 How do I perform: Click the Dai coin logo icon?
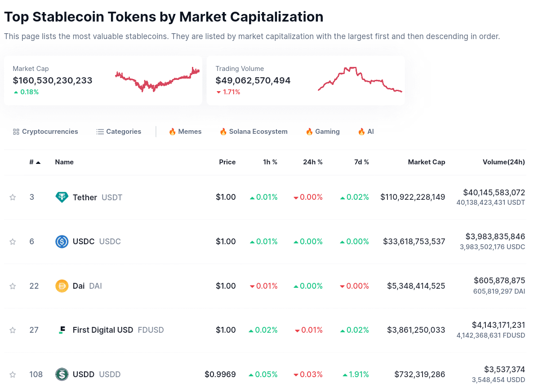point(62,286)
